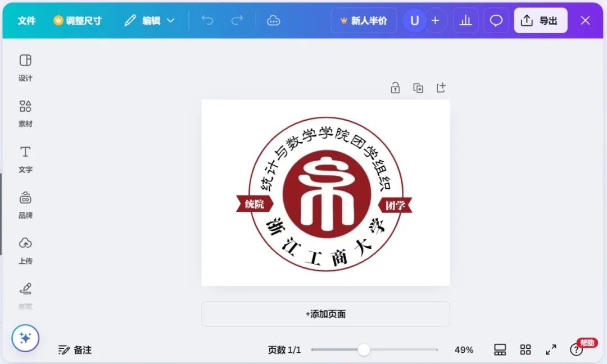
Task: Open the 素材 panel in sidebar
Action: 25,113
